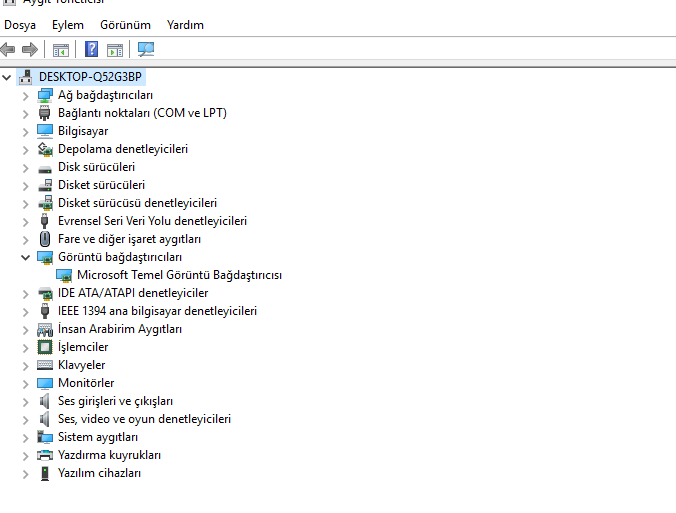Click the İnsan Arabirim Aygıtları icon

[45, 329]
